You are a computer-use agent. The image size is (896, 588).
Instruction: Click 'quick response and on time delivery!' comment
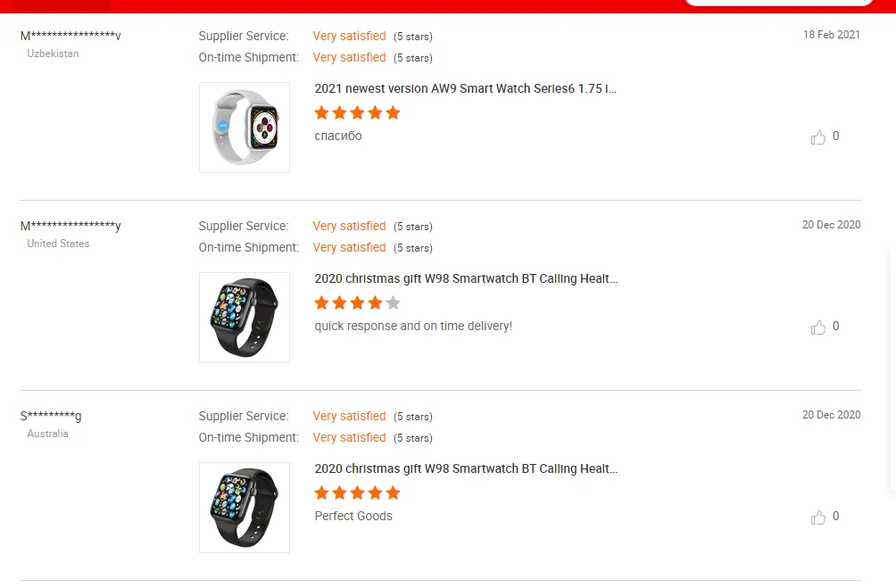pyautogui.click(x=413, y=326)
